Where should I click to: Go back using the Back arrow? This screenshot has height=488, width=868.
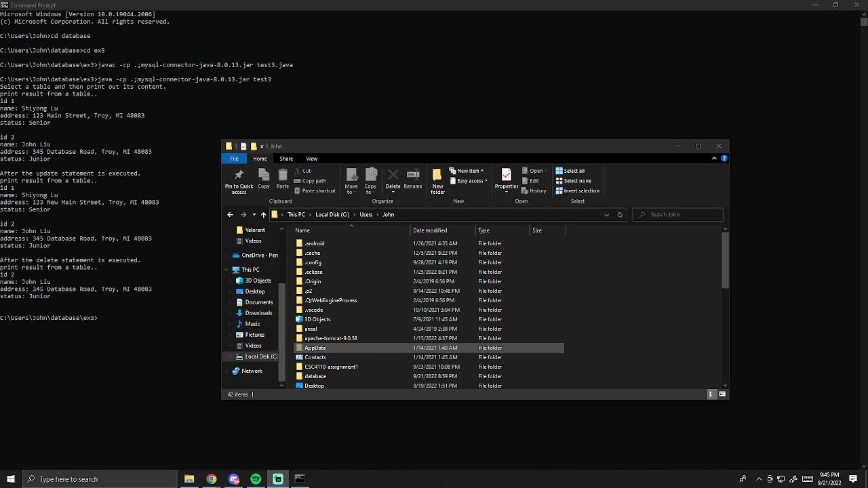[x=230, y=215]
